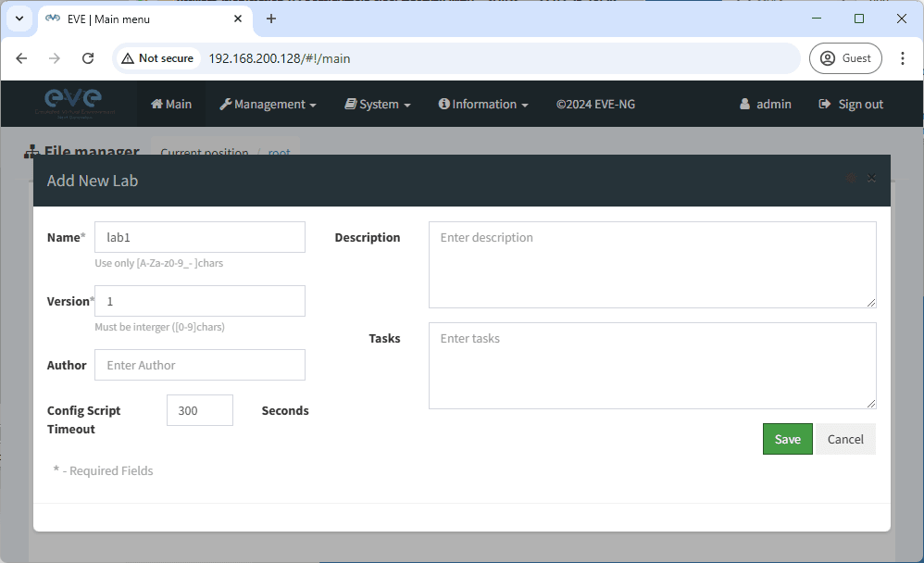Click the Description text area
This screenshot has width=924, height=563.
point(652,265)
